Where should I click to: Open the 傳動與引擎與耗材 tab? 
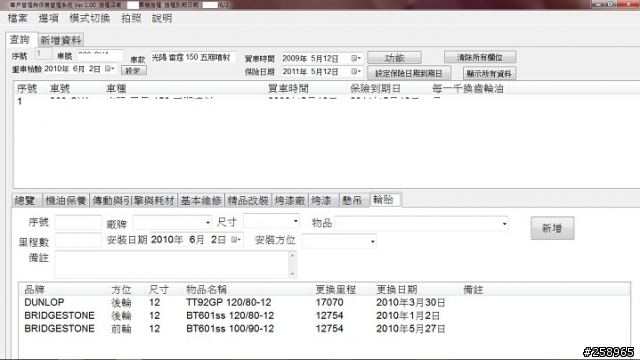133,200
